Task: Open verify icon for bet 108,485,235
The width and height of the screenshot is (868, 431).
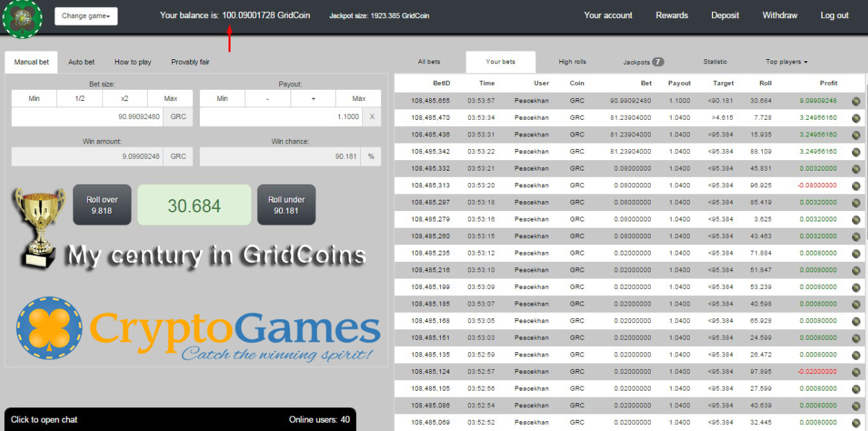Action: click(855, 253)
